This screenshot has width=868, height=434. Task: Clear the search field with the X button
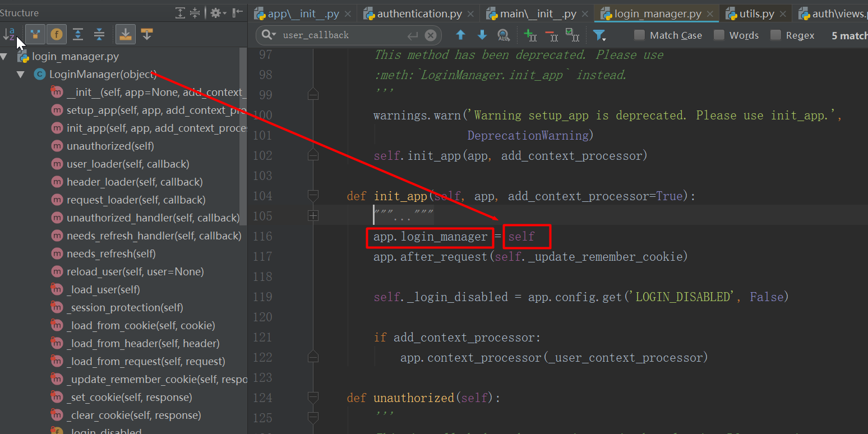coord(430,35)
